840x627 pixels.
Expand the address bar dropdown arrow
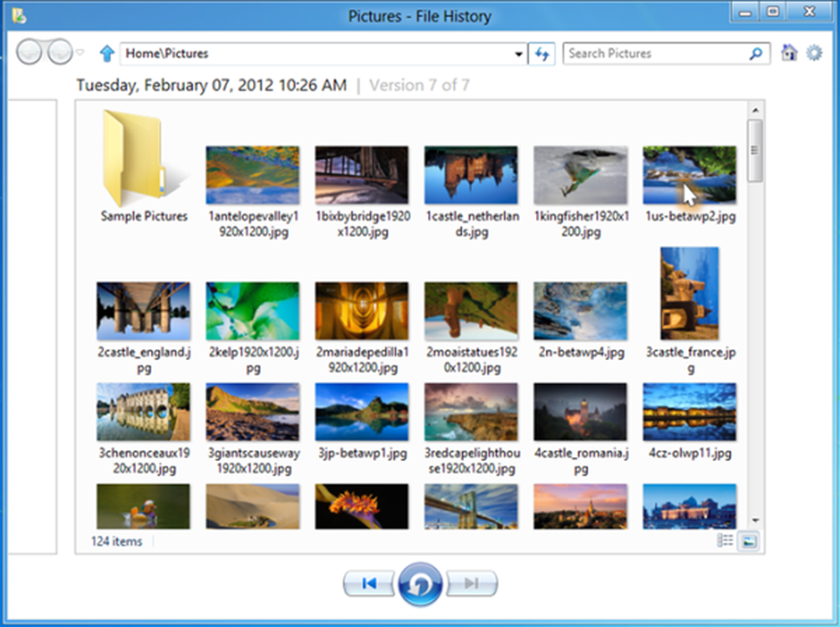pos(518,54)
